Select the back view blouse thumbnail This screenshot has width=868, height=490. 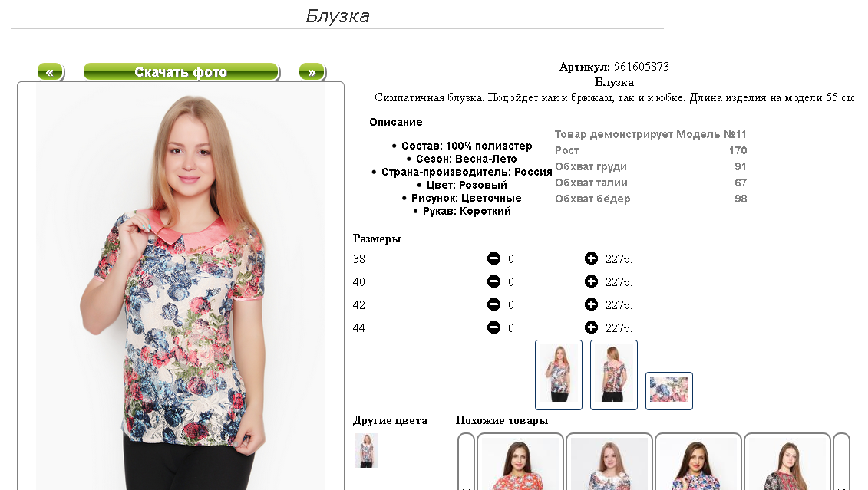coord(614,375)
